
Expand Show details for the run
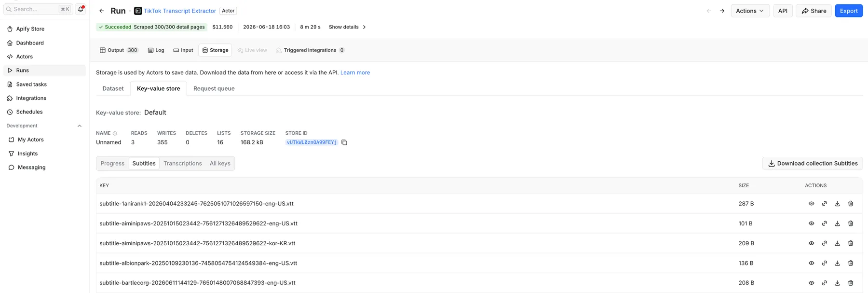[347, 27]
